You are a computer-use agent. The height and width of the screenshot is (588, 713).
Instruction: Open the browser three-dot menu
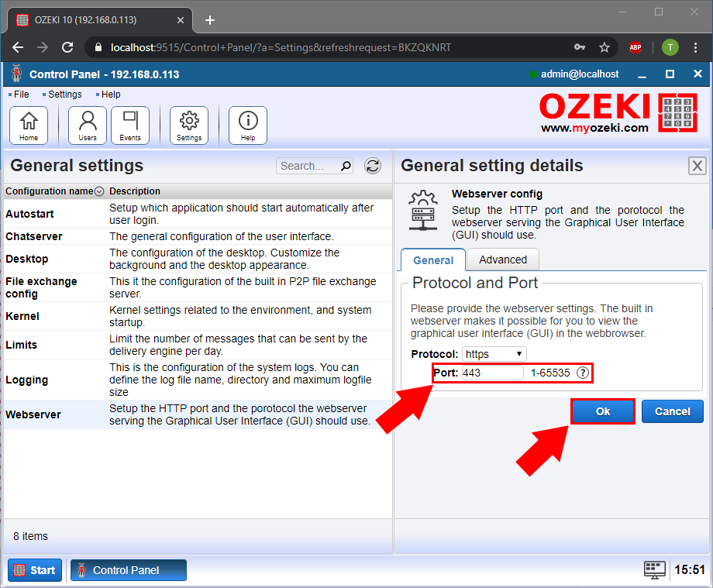(695, 47)
